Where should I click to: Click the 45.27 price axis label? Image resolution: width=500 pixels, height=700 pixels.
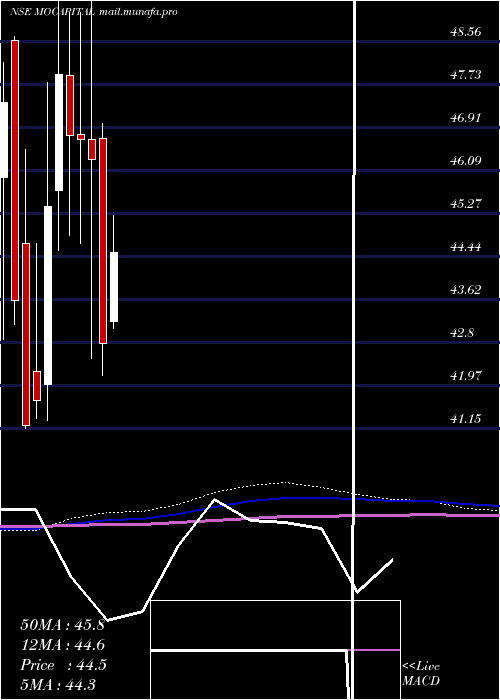(x=466, y=204)
